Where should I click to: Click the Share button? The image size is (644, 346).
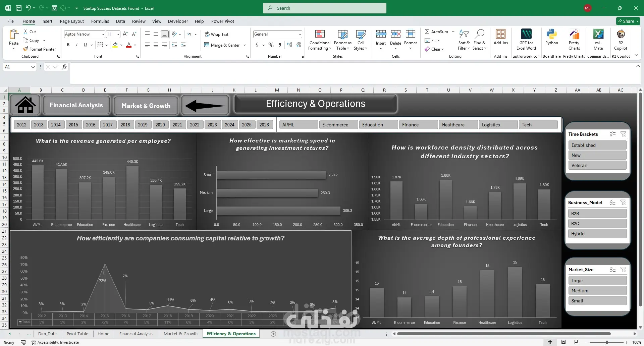(x=628, y=21)
